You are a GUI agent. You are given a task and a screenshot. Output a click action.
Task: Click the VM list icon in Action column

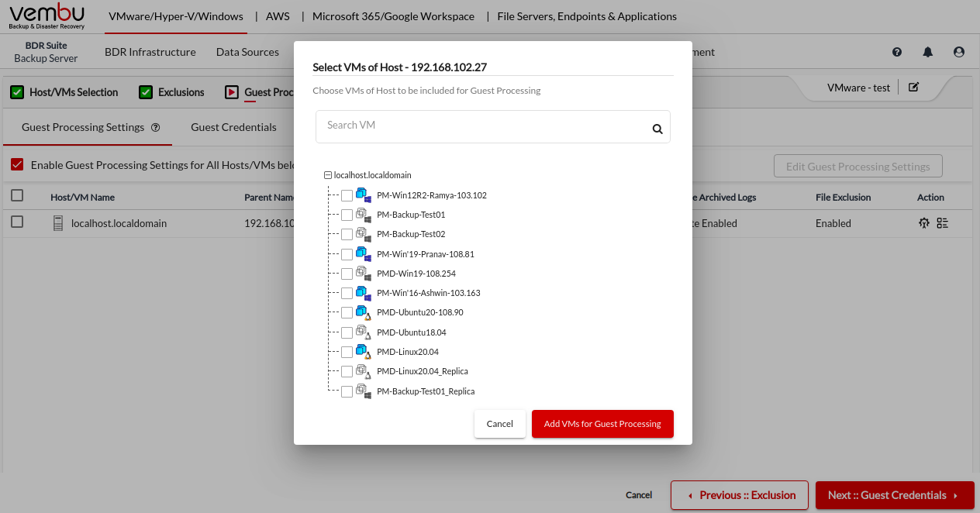(x=943, y=223)
